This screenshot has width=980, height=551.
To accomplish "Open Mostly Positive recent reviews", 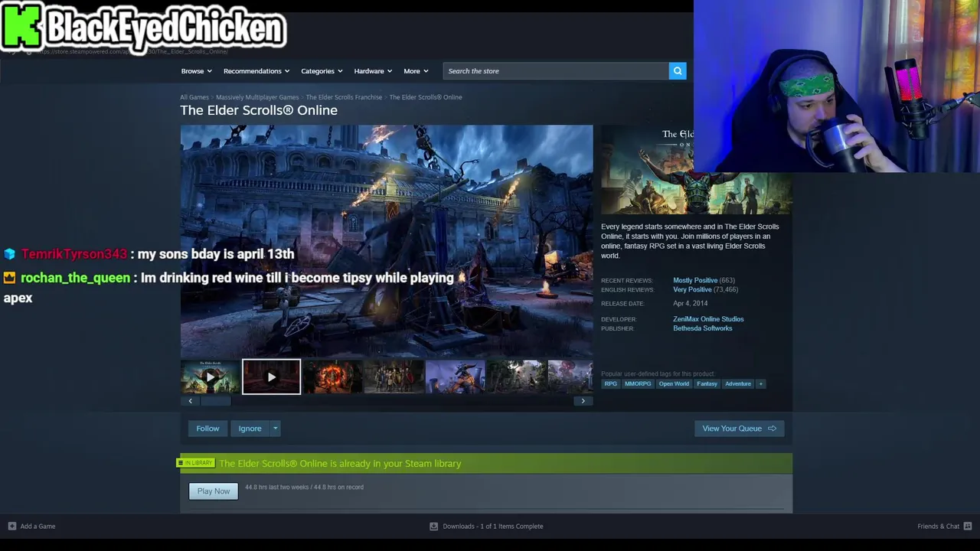I will tap(695, 280).
